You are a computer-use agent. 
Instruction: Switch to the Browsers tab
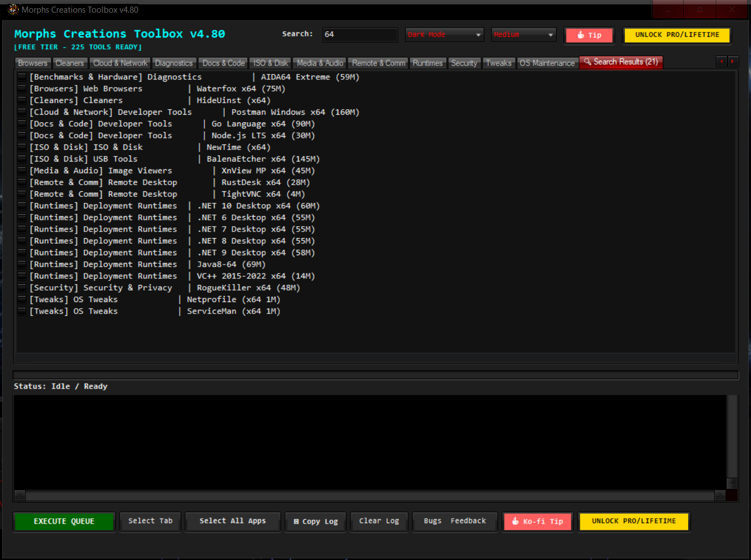[33, 63]
